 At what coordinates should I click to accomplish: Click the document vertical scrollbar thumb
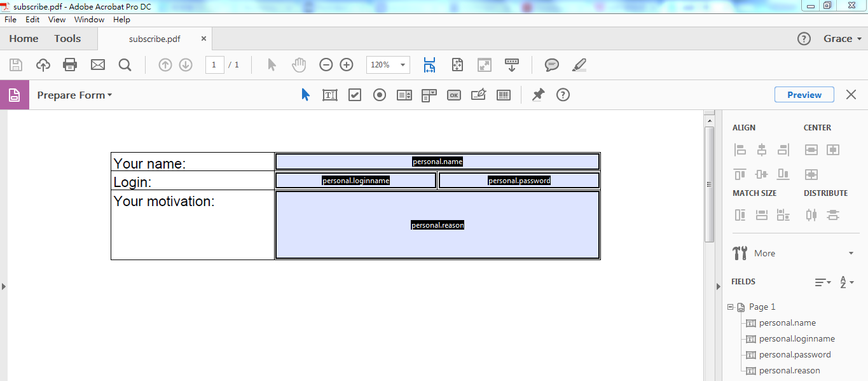coord(710,184)
